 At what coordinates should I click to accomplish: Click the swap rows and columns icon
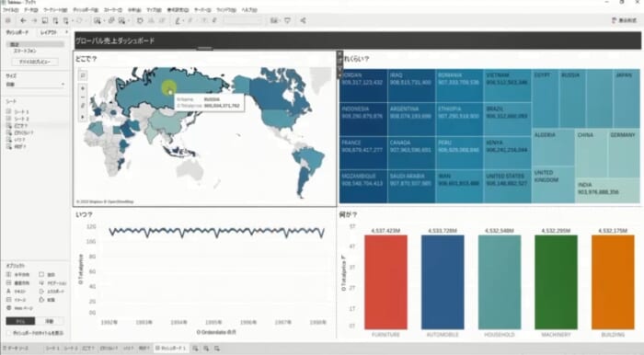[140, 20]
